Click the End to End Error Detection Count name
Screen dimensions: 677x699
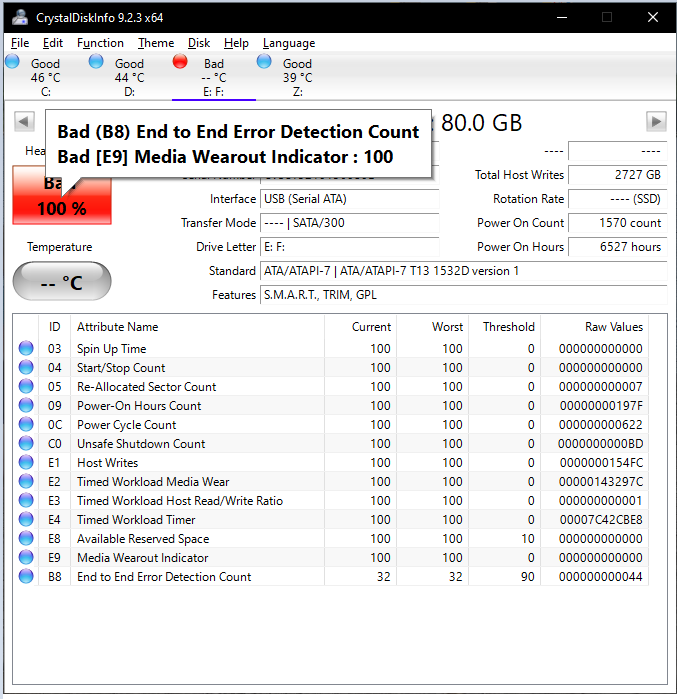164,577
